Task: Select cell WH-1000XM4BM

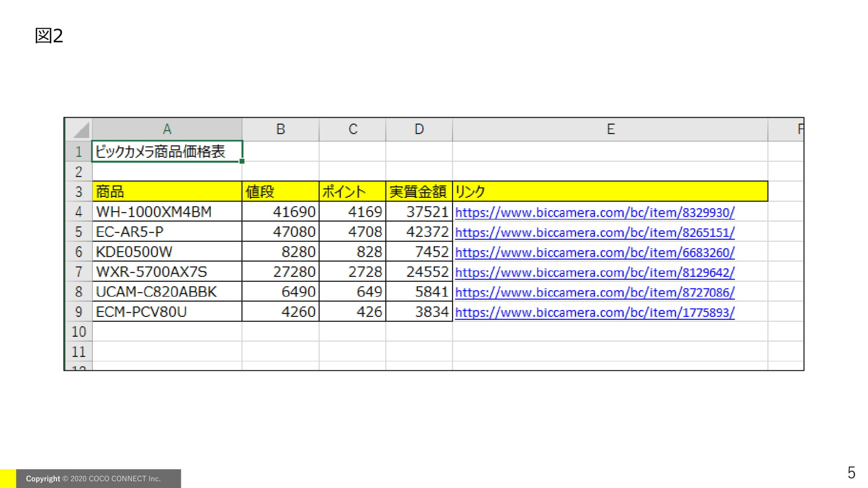Action: tap(167, 211)
